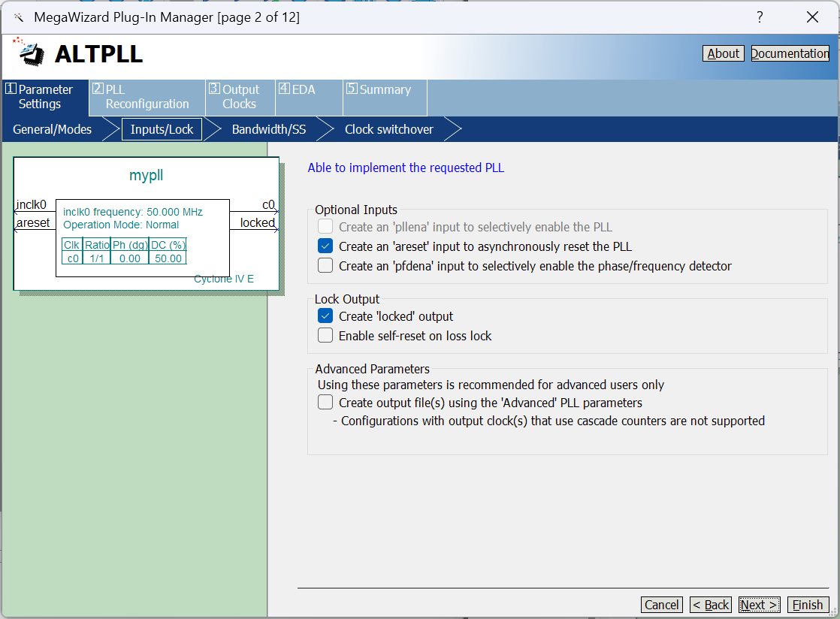Select the General/Modes step
Screen dimensions: 840x619
click(53, 129)
